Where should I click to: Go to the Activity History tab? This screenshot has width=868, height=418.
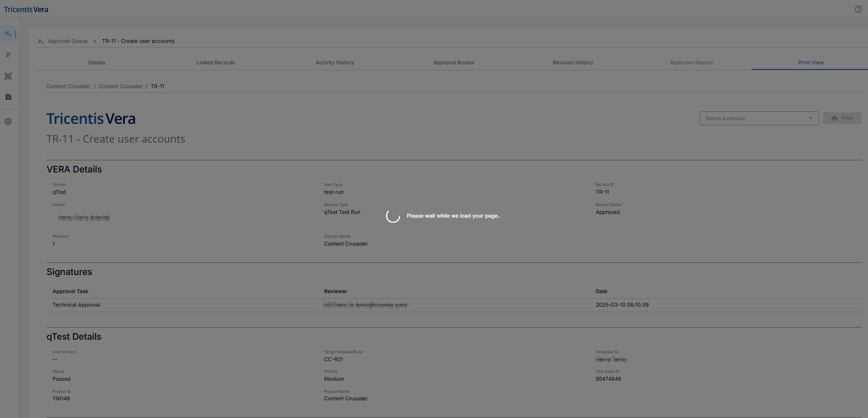click(x=335, y=62)
